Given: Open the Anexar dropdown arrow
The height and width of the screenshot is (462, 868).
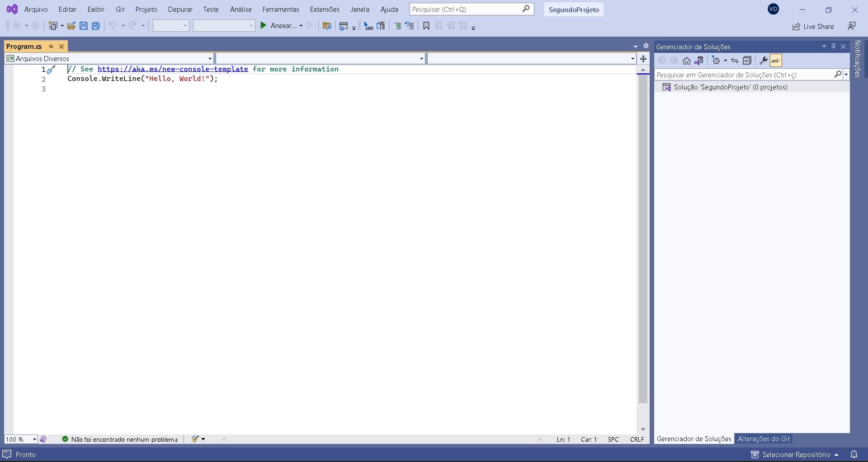Looking at the screenshot, I should coord(301,26).
